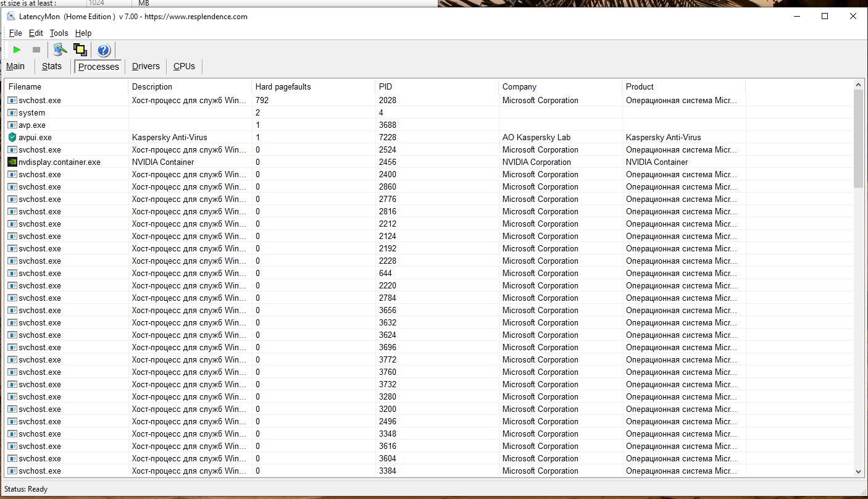Click the PID value 2776
Image resolution: width=868 pixels, height=499 pixels.
388,199
